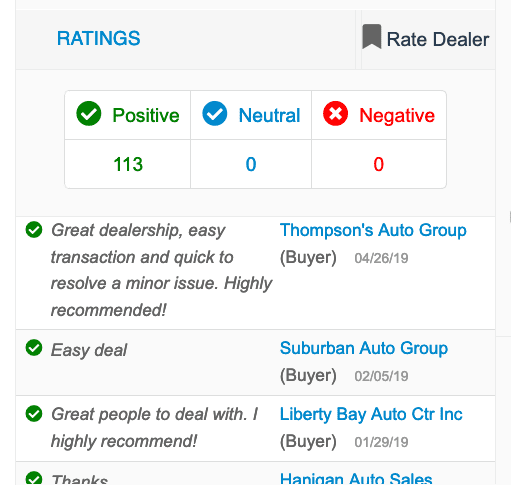Click the green Positive checkmark icon

click(89, 113)
